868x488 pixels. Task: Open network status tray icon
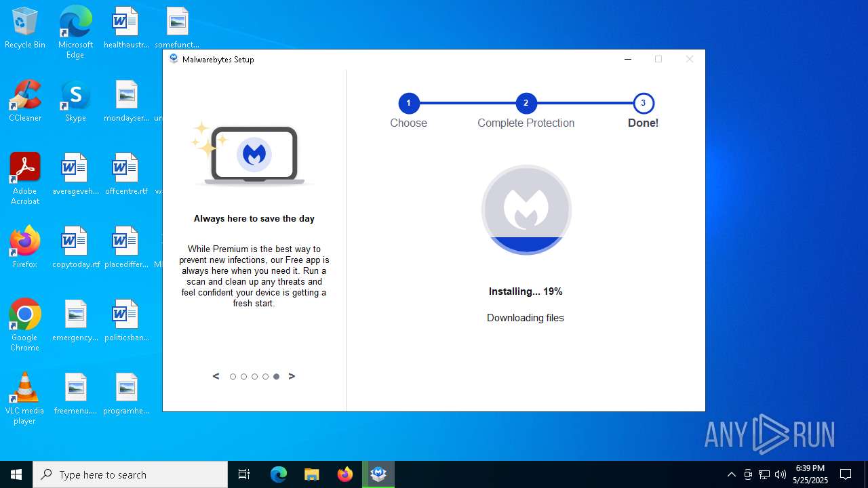click(764, 474)
